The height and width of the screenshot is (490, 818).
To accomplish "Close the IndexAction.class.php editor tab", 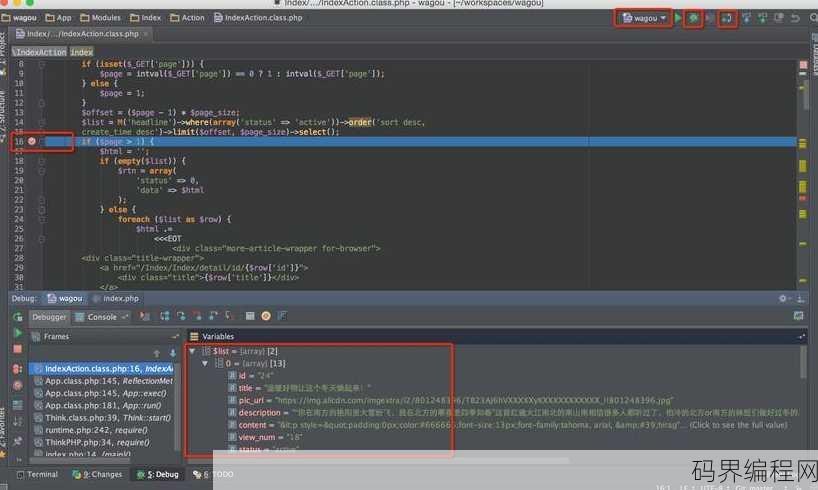I will pyautogui.click(x=146, y=34).
